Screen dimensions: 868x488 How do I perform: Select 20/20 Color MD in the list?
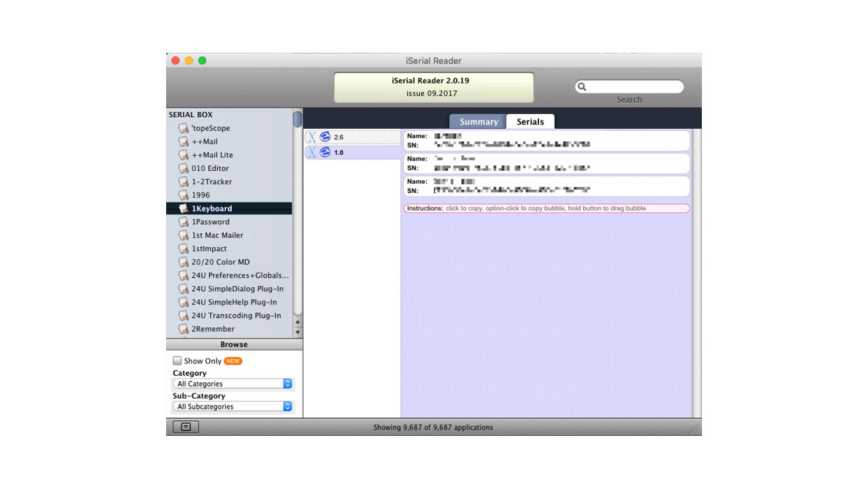tap(229, 262)
